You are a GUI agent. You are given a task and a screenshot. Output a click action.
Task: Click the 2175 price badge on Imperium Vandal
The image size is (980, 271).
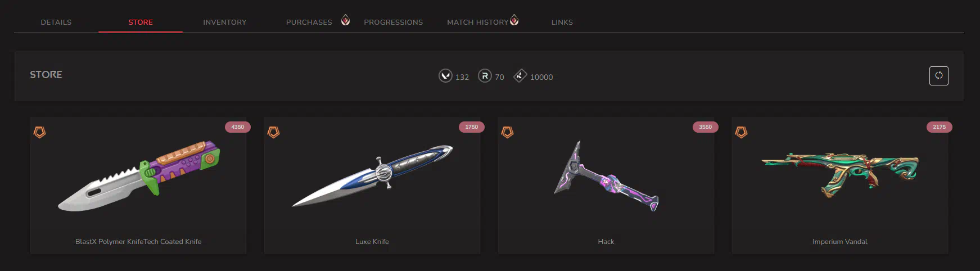coord(940,127)
